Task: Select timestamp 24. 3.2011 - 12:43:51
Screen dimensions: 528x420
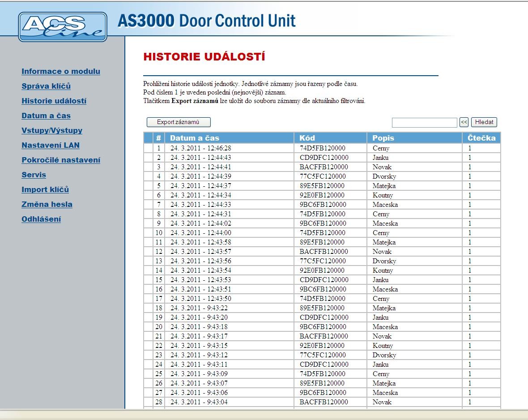Action: click(201, 289)
